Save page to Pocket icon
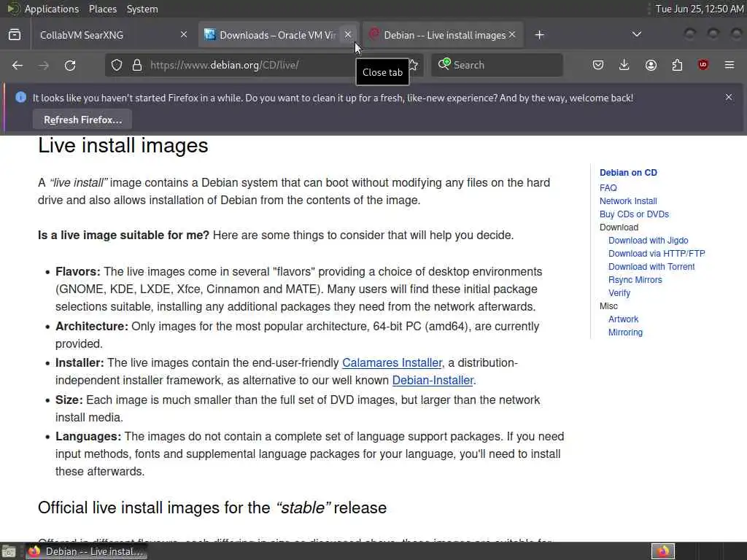747x560 pixels. point(598,65)
